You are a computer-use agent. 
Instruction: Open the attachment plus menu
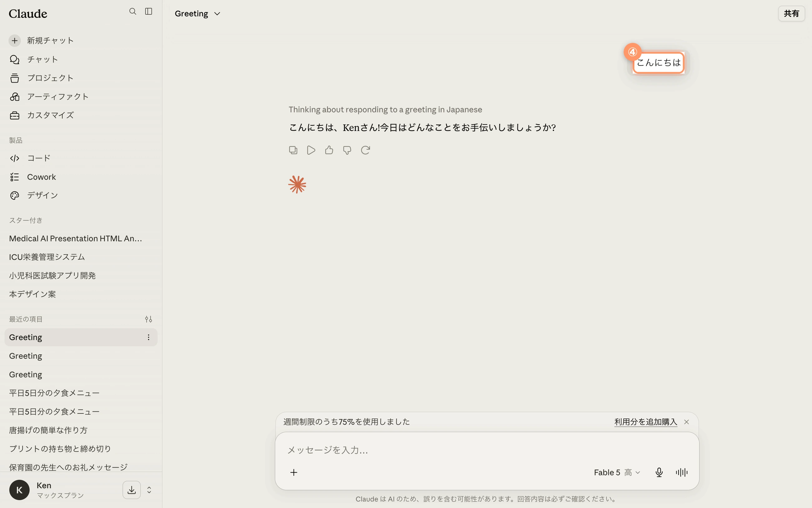(x=294, y=473)
